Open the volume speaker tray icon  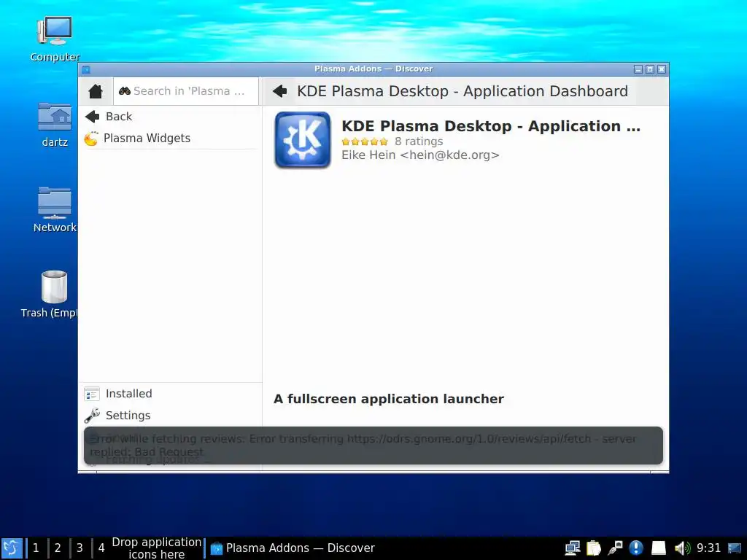[x=682, y=548]
